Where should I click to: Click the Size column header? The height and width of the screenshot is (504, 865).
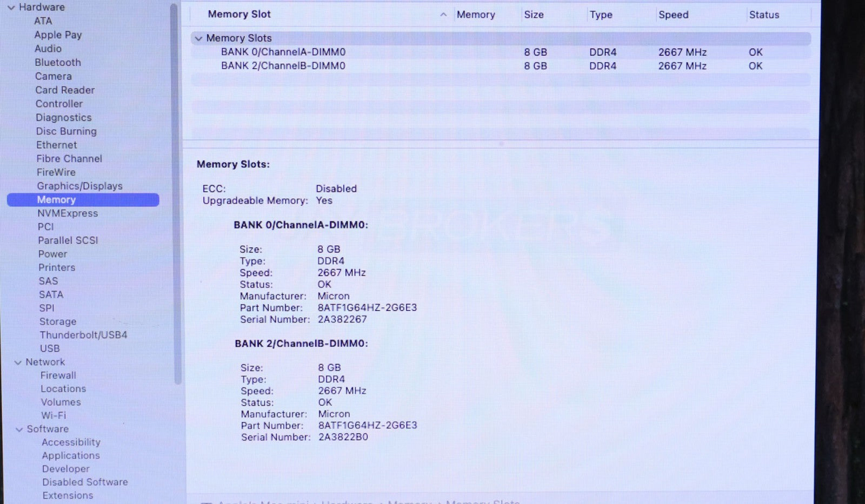click(534, 15)
